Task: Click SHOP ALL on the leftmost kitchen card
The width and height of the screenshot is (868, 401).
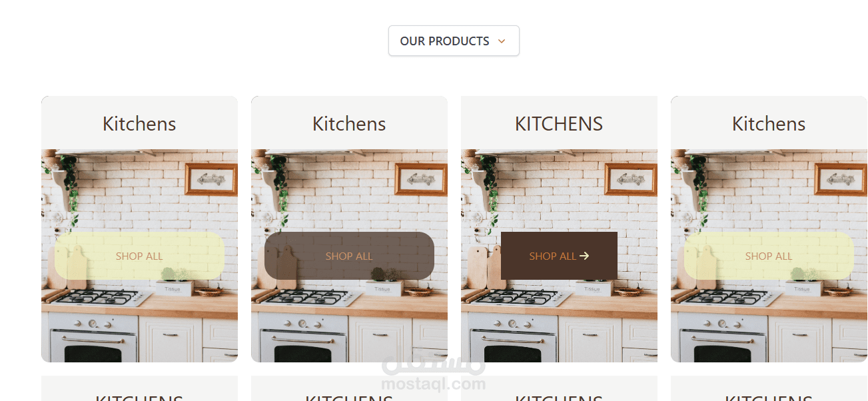Action: click(139, 256)
